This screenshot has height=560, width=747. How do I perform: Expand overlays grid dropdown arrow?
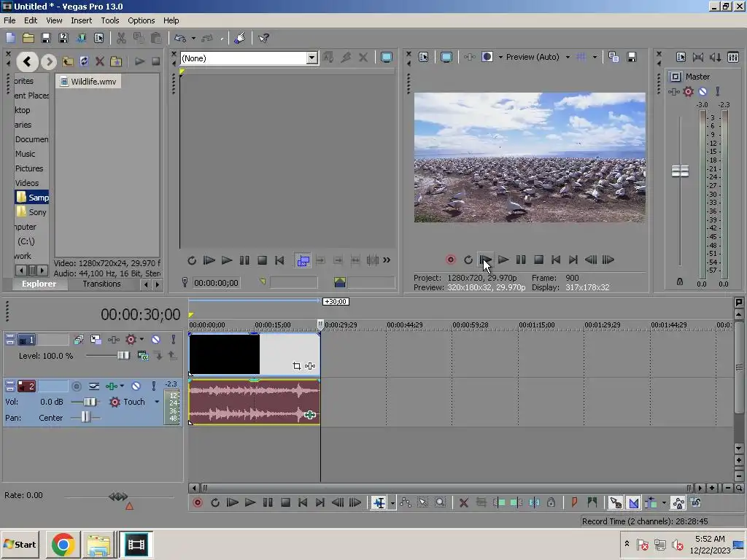pyautogui.click(x=595, y=57)
